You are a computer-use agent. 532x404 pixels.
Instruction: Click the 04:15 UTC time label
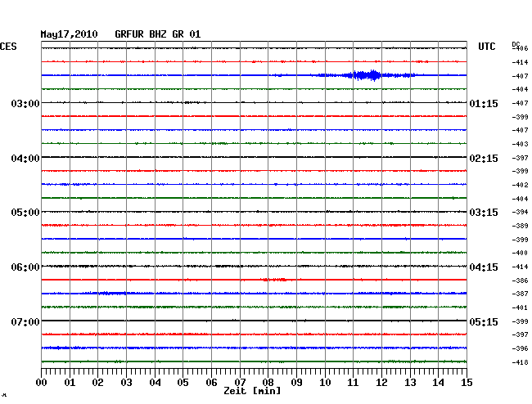pos(484,267)
